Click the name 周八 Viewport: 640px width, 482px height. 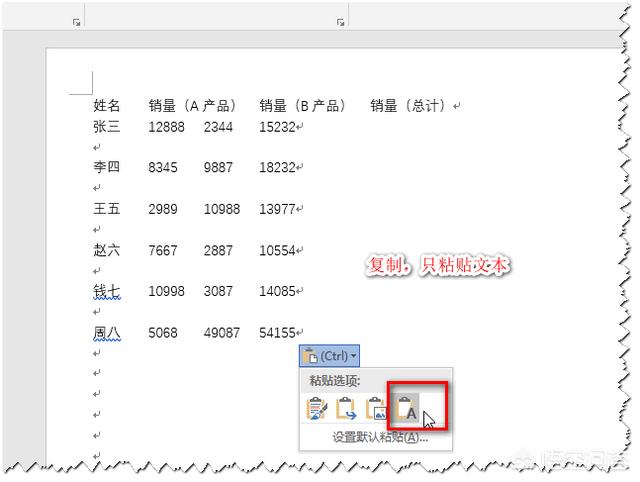coord(107,332)
